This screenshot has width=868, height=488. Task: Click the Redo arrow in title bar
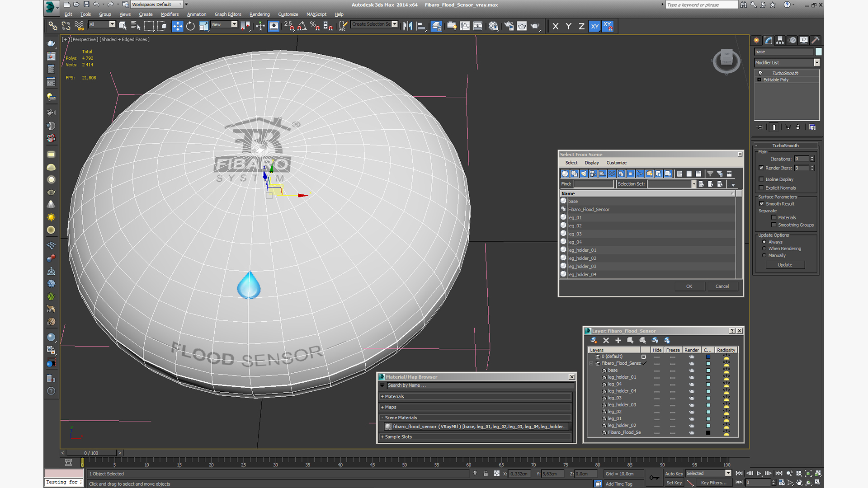pos(110,5)
